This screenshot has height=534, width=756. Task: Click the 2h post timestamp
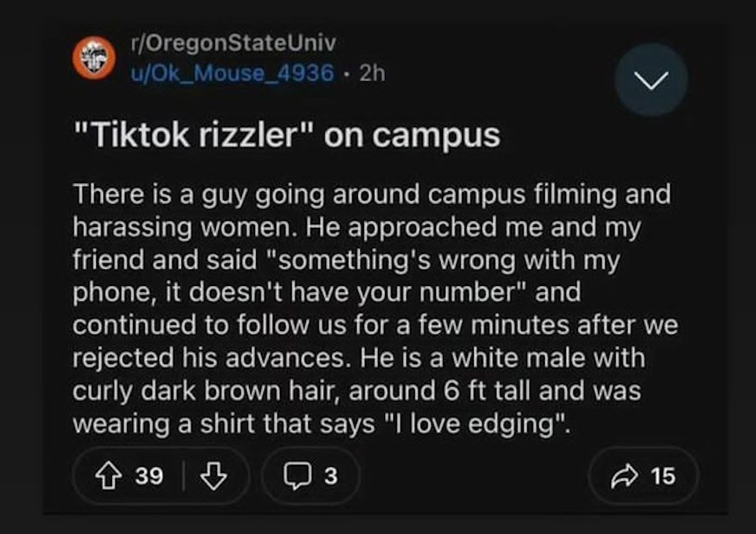click(x=372, y=74)
